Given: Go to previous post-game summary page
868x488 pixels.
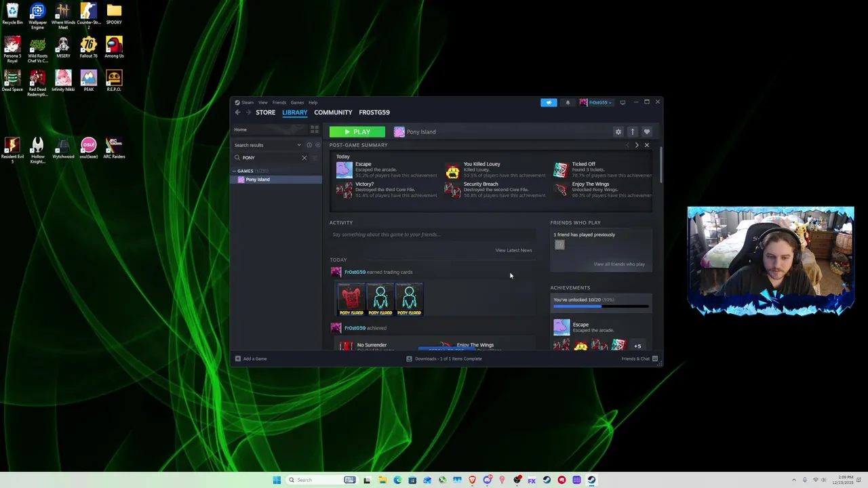Looking at the screenshot, I should pos(627,145).
